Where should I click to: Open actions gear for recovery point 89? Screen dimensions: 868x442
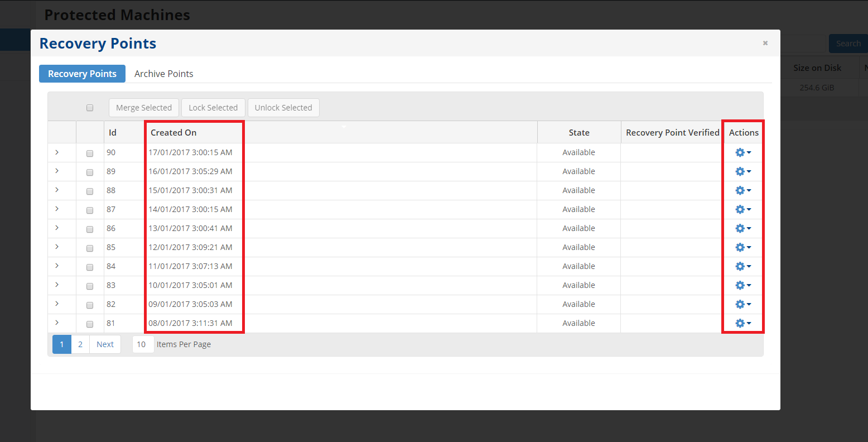pyautogui.click(x=742, y=171)
